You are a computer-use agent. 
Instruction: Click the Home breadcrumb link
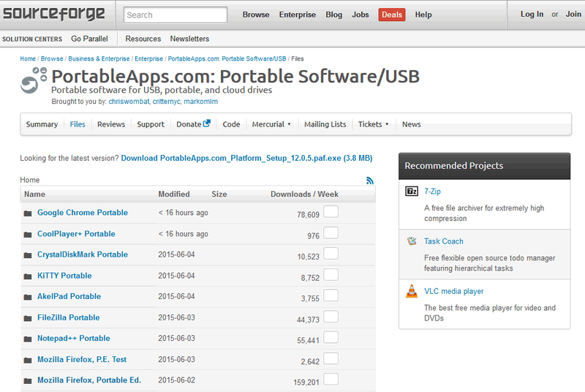(x=28, y=59)
